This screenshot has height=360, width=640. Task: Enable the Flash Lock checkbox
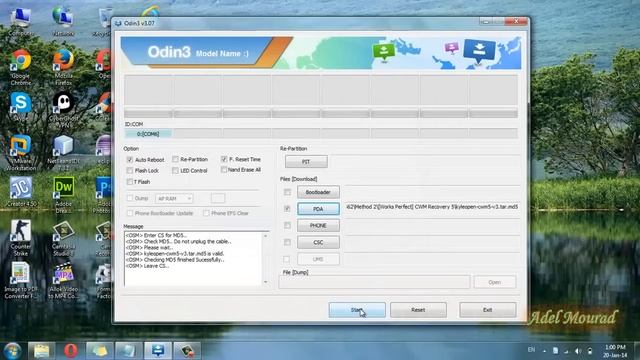(130, 171)
